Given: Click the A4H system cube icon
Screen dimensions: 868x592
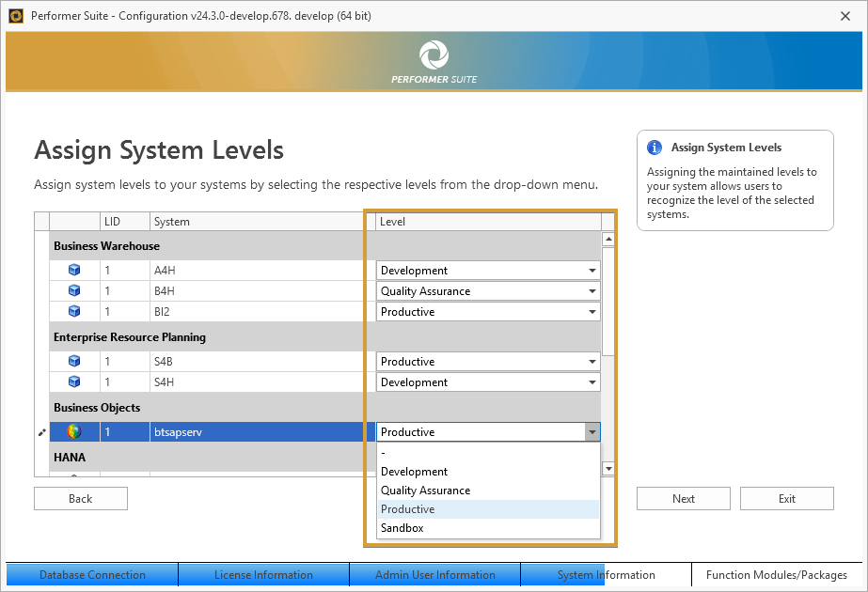Looking at the screenshot, I should (x=74, y=271).
